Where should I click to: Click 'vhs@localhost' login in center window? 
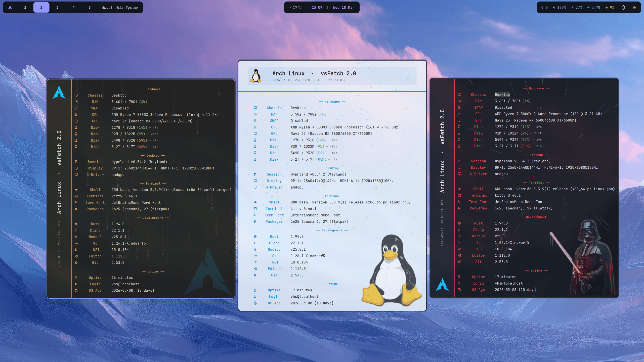305,297
